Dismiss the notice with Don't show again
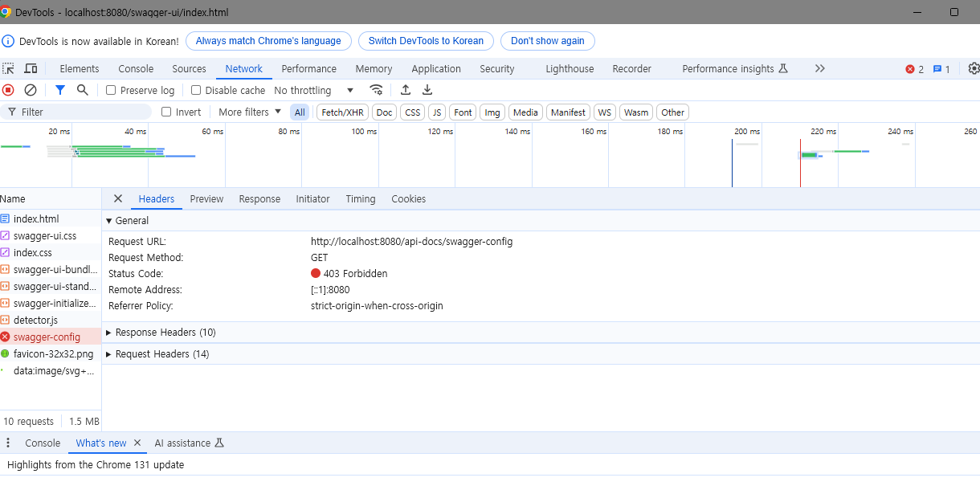 click(x=547, y=41)
